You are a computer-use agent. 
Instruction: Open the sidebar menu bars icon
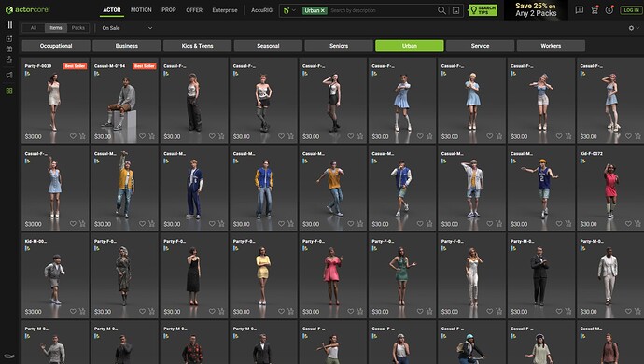point(9,25)
